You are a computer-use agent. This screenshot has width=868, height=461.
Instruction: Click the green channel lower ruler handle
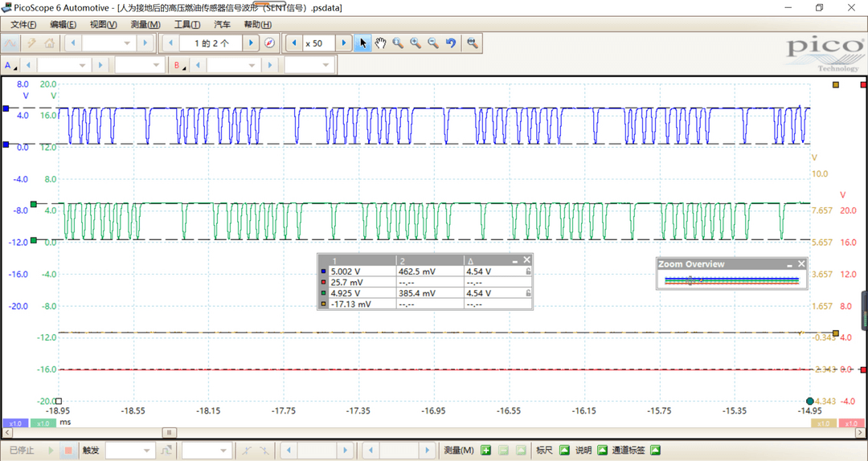coord(34,240)
